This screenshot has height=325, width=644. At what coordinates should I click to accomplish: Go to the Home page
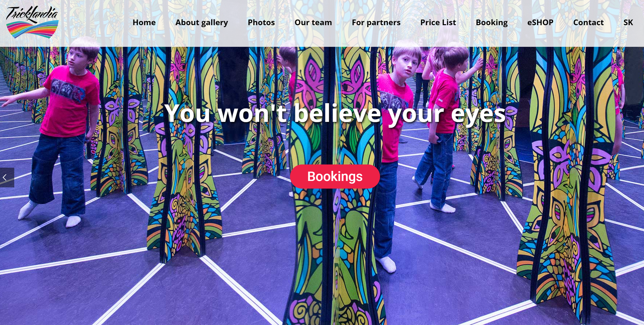coord(144,23)
